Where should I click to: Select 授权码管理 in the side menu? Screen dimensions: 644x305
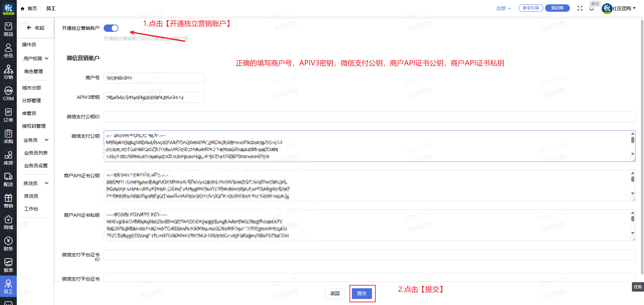pyautogui.click(x=34, y=126)
